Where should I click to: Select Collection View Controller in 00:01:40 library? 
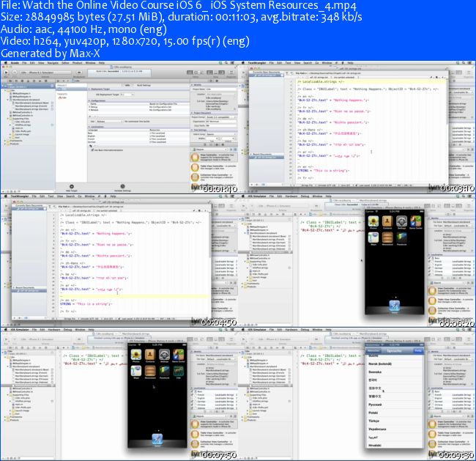tap(214, 177)
